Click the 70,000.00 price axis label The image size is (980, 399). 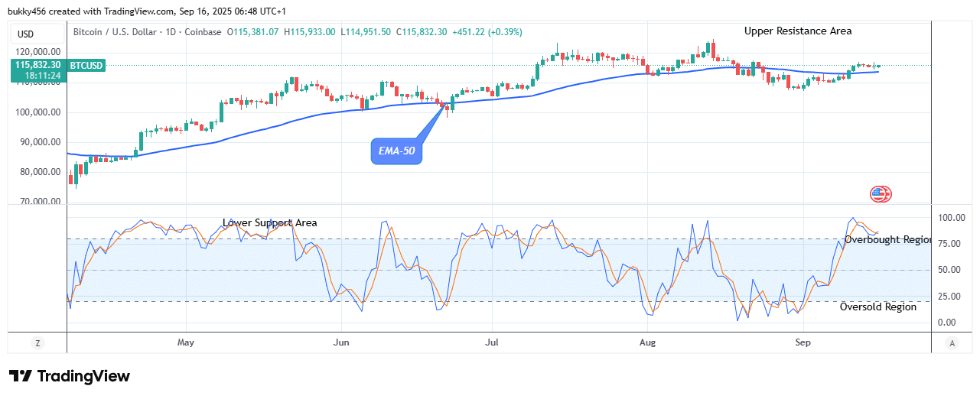(41, 202)
